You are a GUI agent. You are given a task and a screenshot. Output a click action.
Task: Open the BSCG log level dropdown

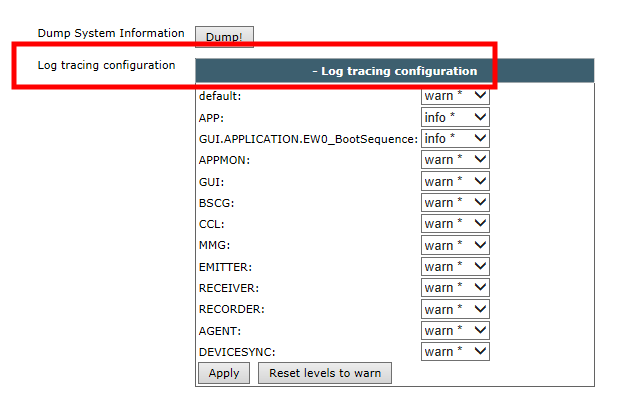pyautogui.click(x=455, y=202)
